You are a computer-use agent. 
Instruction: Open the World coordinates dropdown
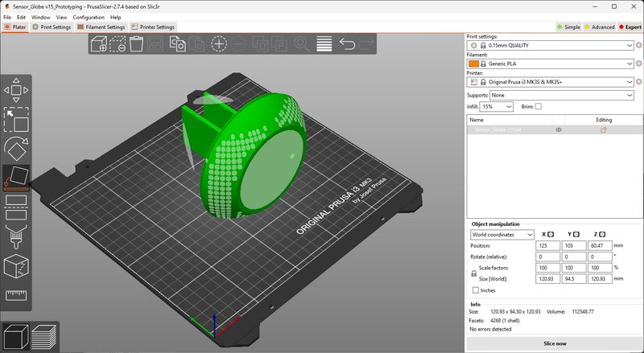pyautogui.click(x=502, y=234)
